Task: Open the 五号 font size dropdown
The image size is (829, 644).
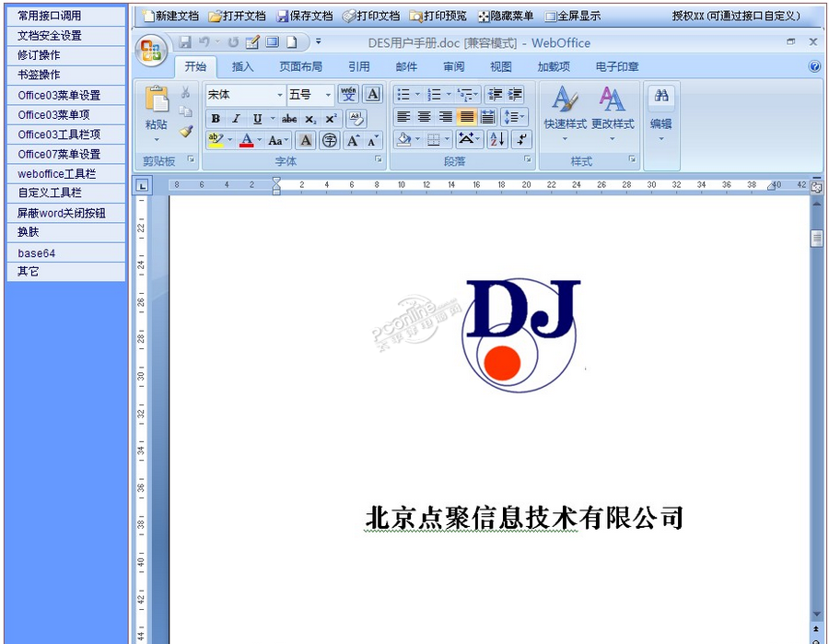Action: click(x=328, y=95)
